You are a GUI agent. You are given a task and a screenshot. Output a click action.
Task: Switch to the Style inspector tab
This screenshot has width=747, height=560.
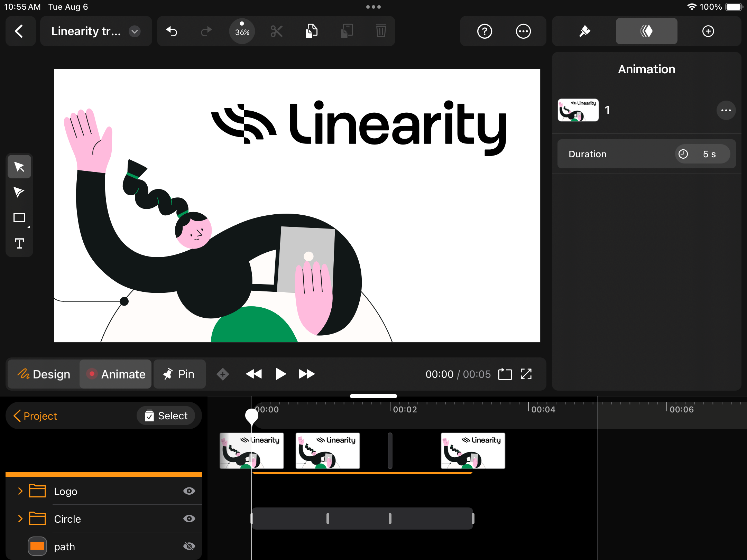585,31
